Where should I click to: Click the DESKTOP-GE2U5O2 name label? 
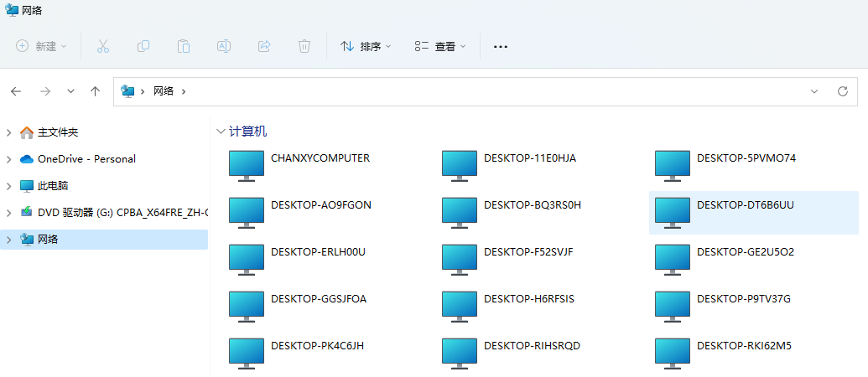(746, 252)
